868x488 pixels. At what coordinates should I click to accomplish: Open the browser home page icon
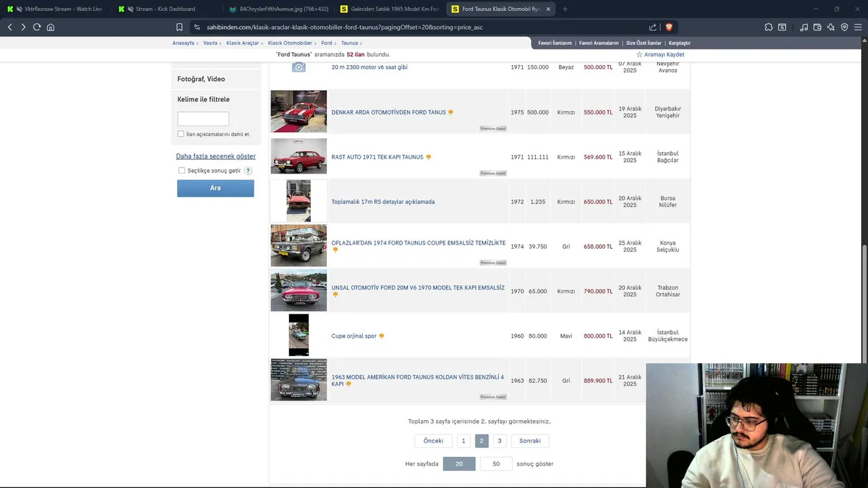50,27
